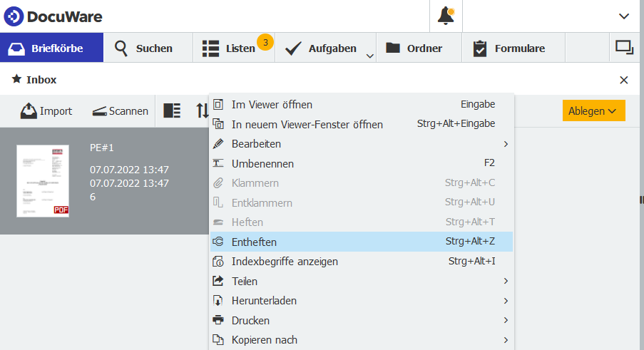Expand the Aufgaben dropdown arrow

[369, 55]
